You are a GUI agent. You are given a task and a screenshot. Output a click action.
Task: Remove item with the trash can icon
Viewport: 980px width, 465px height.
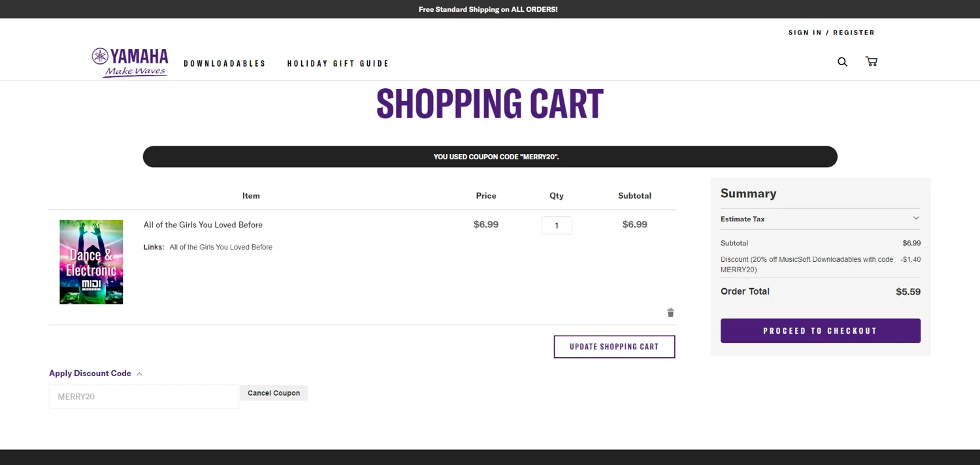670,313
